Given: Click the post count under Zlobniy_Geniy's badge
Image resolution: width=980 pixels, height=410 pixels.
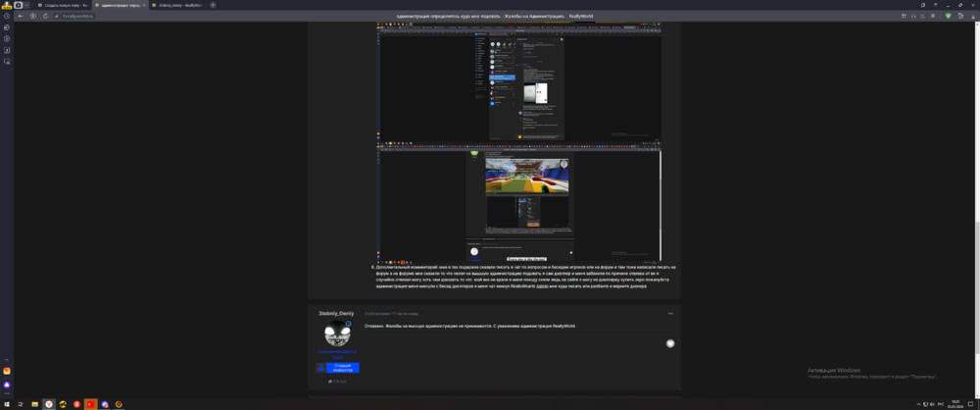Looking at the screenshot, I should coord(337,382).
